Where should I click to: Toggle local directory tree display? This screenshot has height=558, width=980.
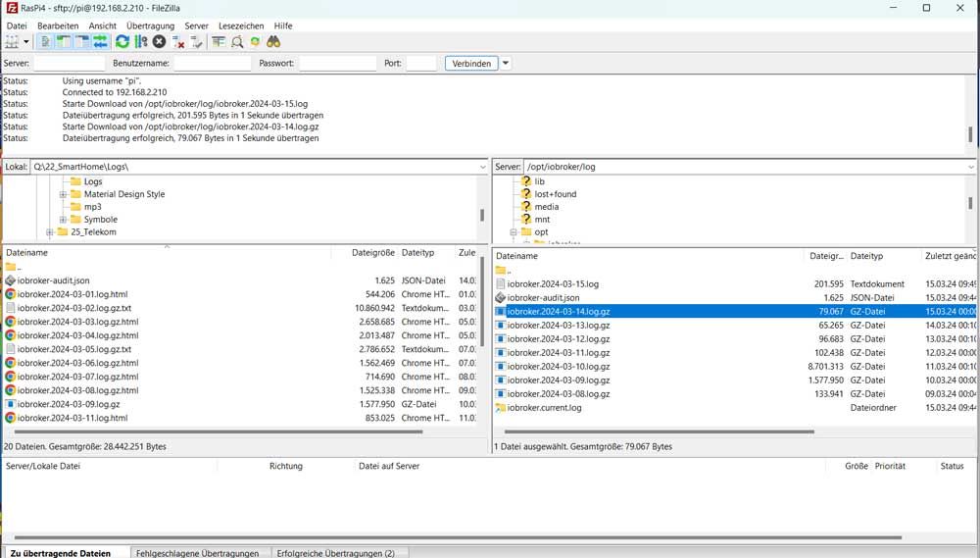63,42
